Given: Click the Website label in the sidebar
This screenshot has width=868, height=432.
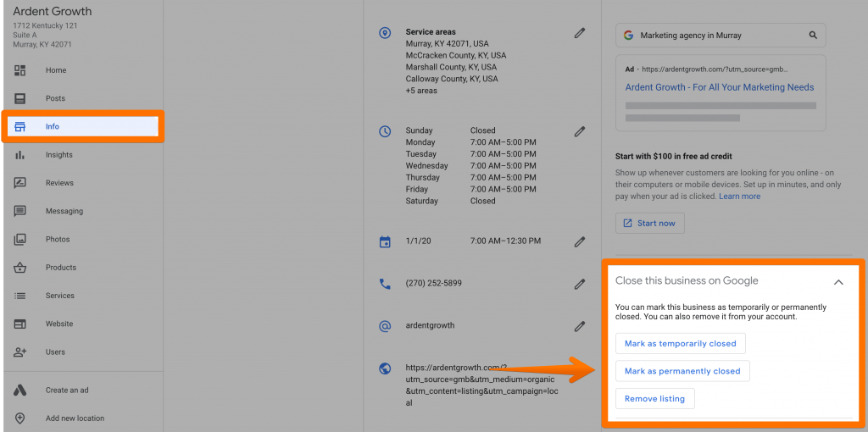Looking at the screenshot, I should [x=59, y=324].
